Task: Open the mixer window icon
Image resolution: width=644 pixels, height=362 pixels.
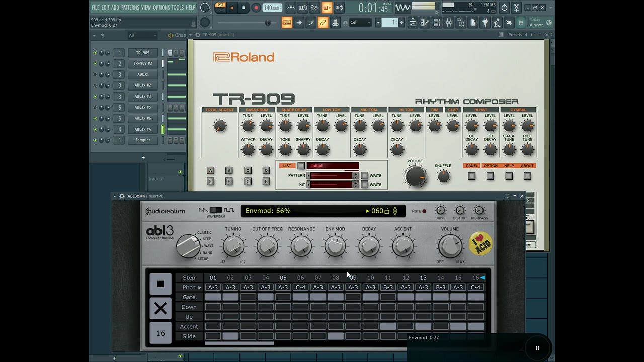Action: tap(449, 22)
